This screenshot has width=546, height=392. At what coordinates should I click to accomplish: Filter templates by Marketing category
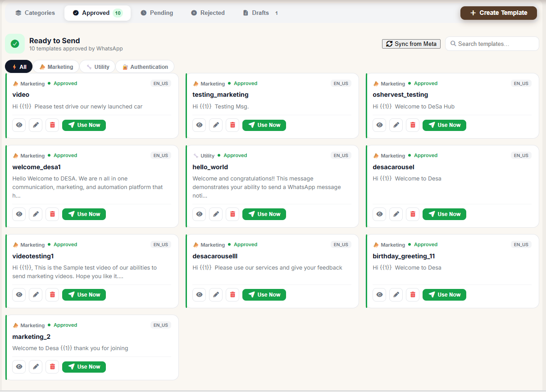tap(56, 67)
